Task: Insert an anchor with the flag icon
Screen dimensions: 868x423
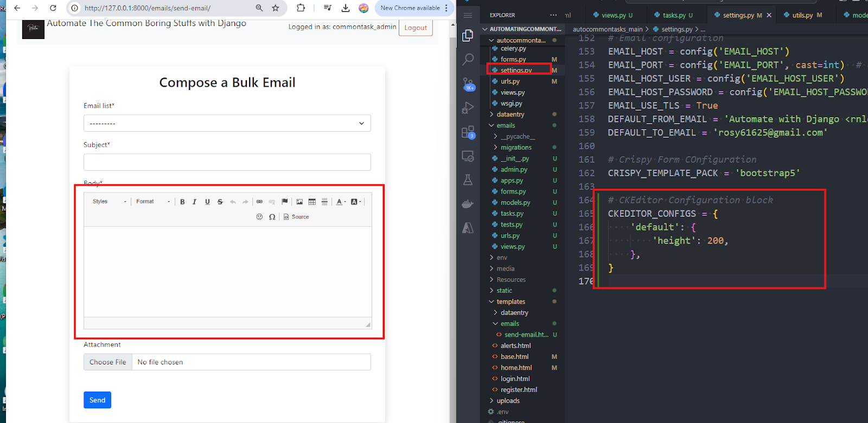Action: pyautogui.click(x=284, y=202)
